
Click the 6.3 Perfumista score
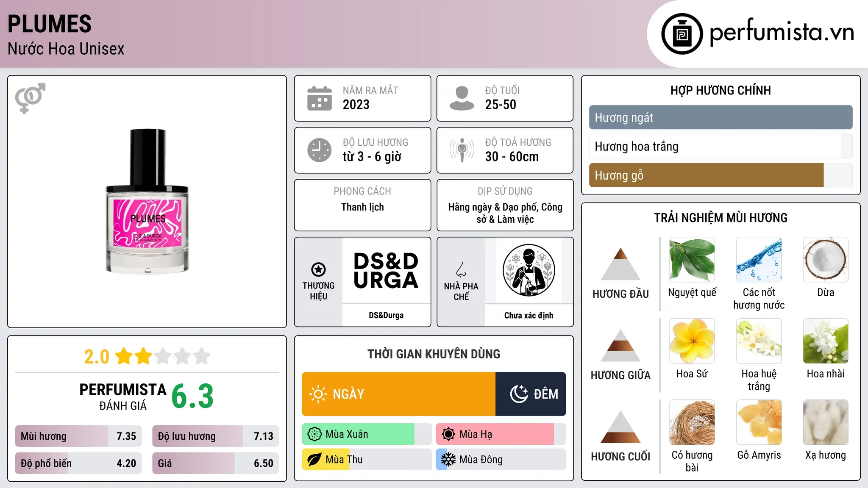(x=192, y=396)
